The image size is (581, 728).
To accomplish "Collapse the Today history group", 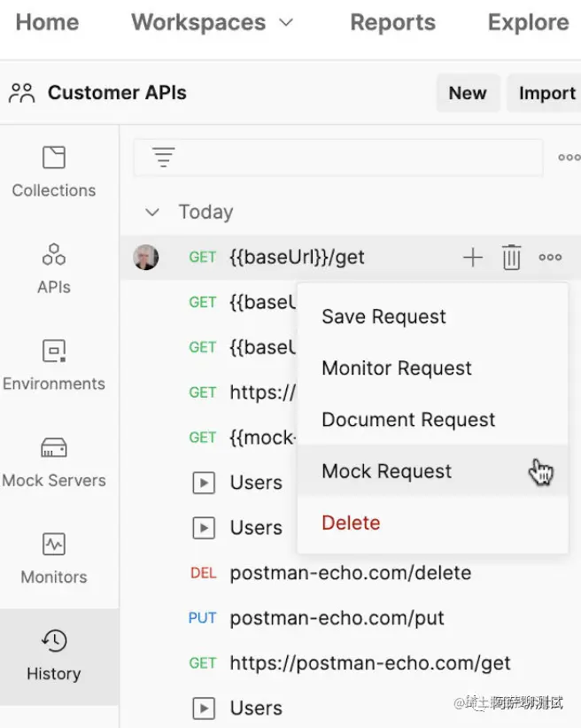I will (152, 213).
